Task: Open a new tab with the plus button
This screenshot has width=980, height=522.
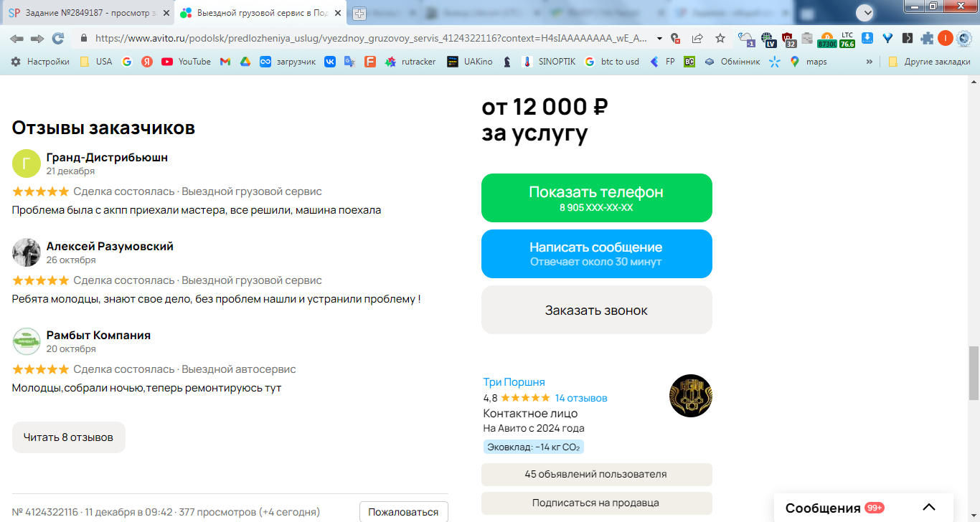Action: click(359, 13)
